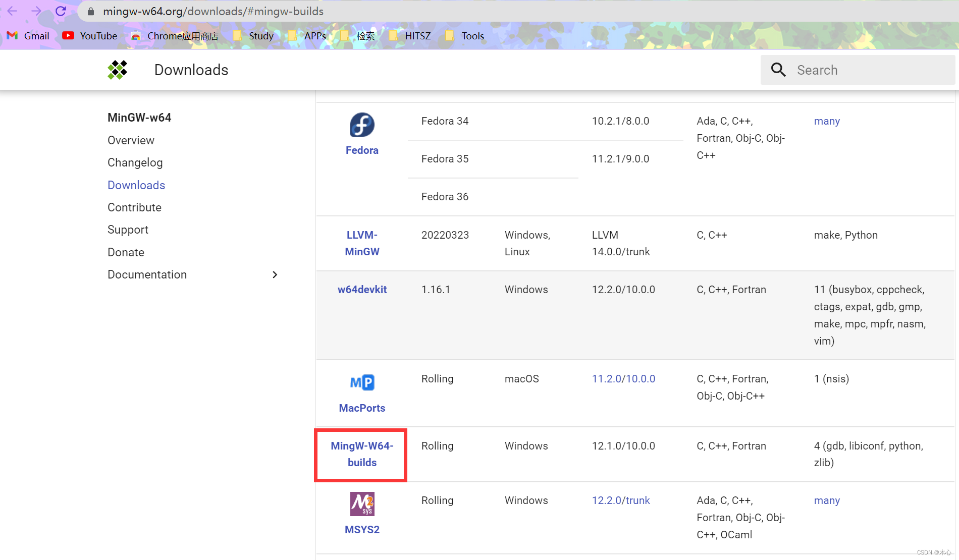This screenshot has width=959, height=560.
Task: Open the Fedora link
Action: 362,150
